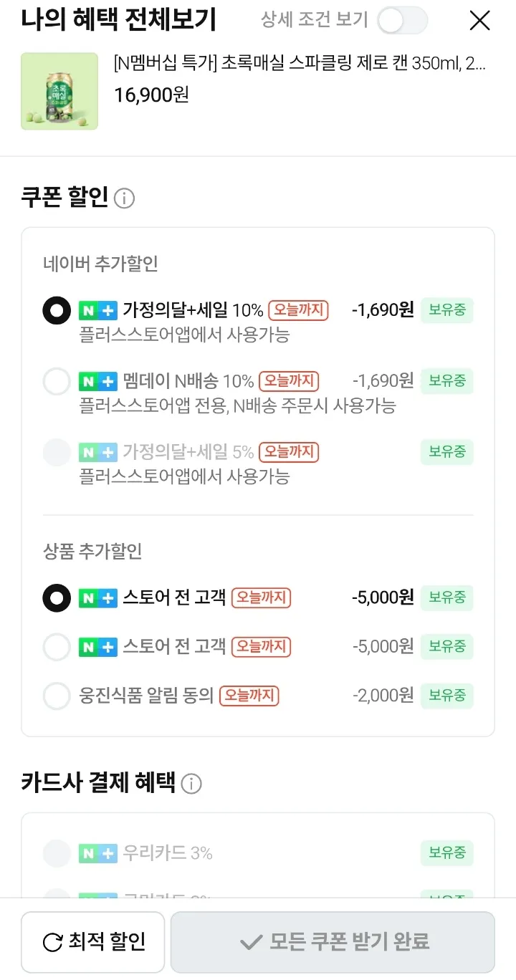Tap the N+ badge on 우리카드 3%
The image size is (516, 980).
(x=97, y=853)
